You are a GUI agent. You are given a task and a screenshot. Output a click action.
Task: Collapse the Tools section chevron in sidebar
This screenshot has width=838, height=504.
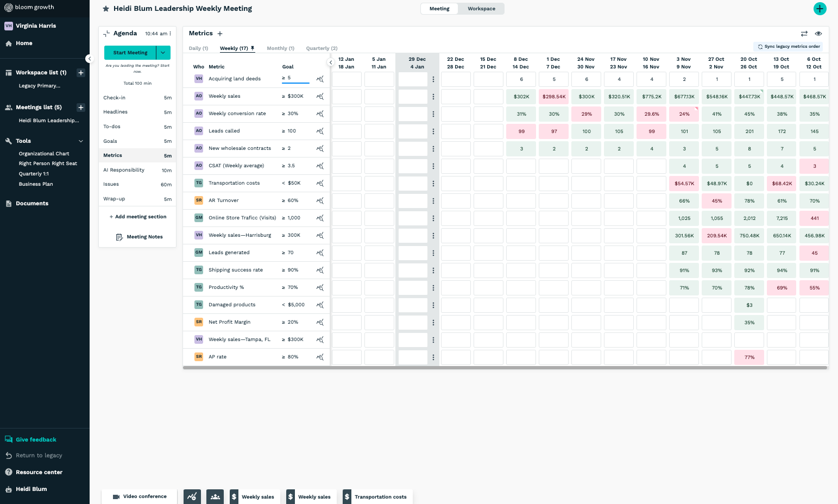coord(81,141)
